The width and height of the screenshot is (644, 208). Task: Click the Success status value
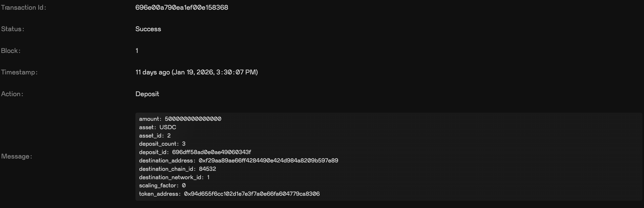pyautogui.click(x=148, y=29)
